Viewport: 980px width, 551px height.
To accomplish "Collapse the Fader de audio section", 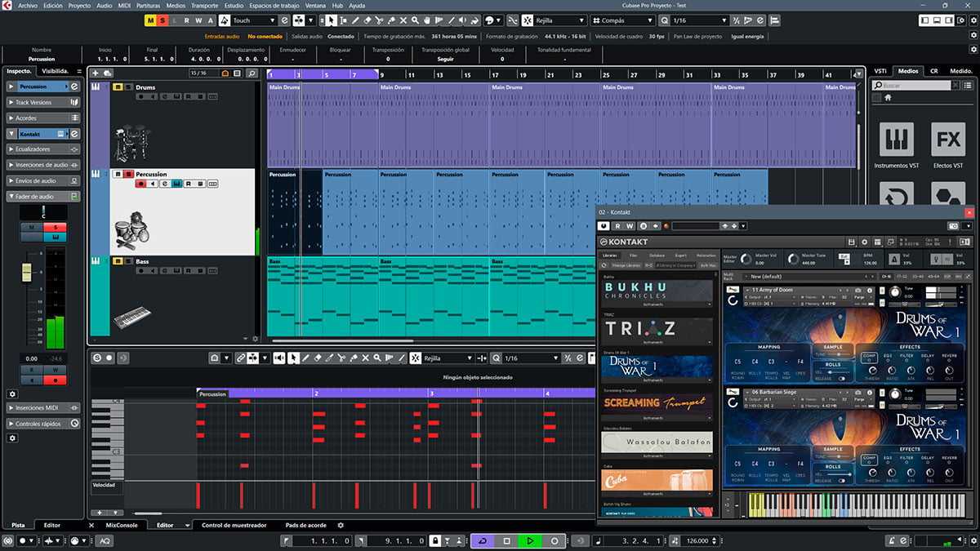I will coord(43,197).
